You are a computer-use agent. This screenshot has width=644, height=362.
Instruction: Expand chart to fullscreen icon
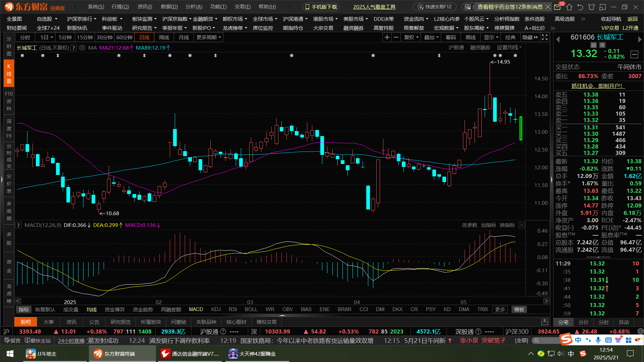[x=545, y=38]
